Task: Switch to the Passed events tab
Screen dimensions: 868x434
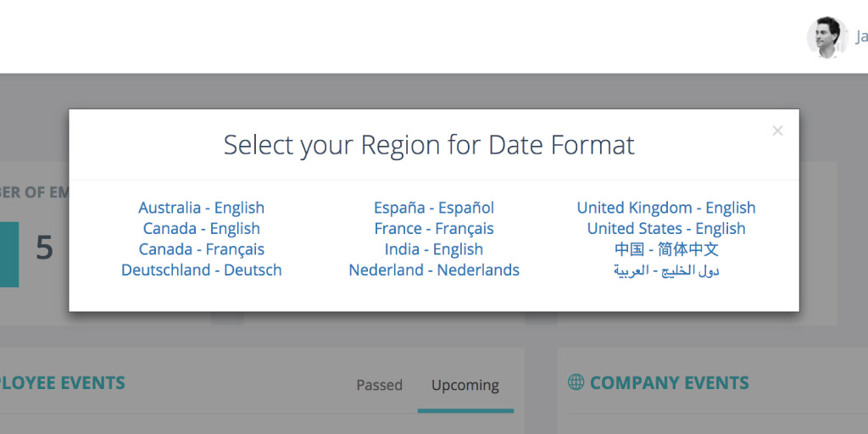Action: (379, 385)
